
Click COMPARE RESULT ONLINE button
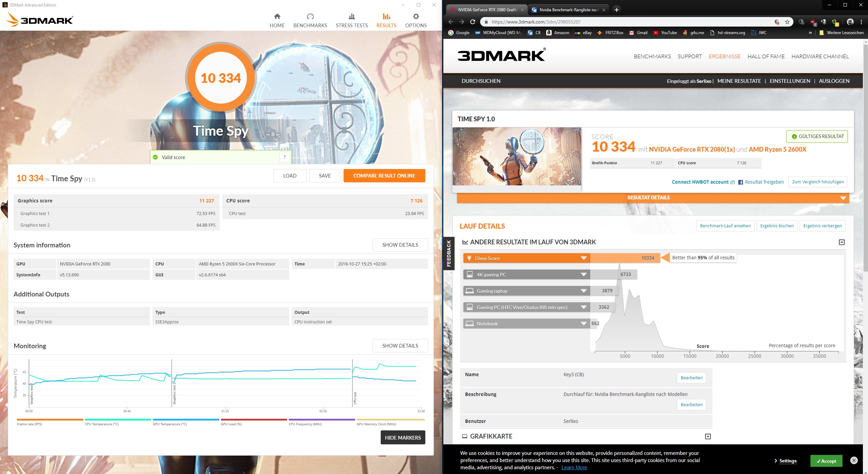point(384,176)
